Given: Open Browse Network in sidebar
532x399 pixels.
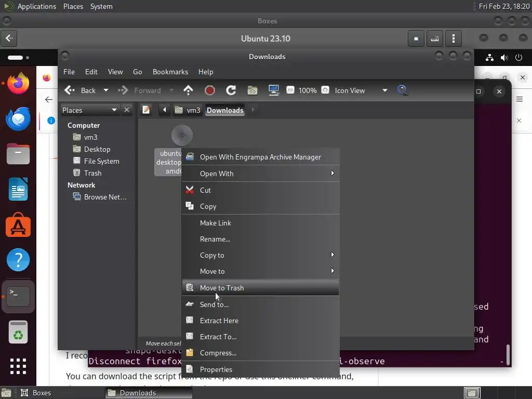Looking at the screenshot, I should [105, 197].
